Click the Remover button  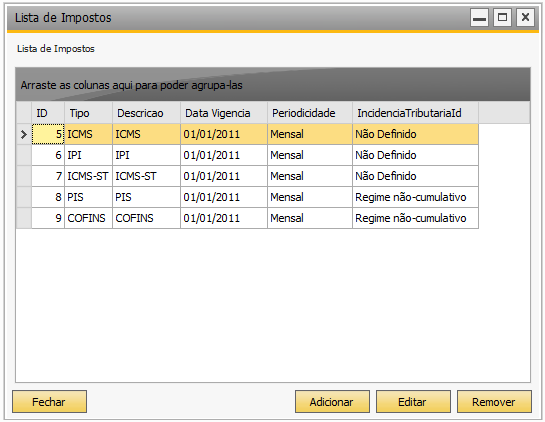(494, 401)
